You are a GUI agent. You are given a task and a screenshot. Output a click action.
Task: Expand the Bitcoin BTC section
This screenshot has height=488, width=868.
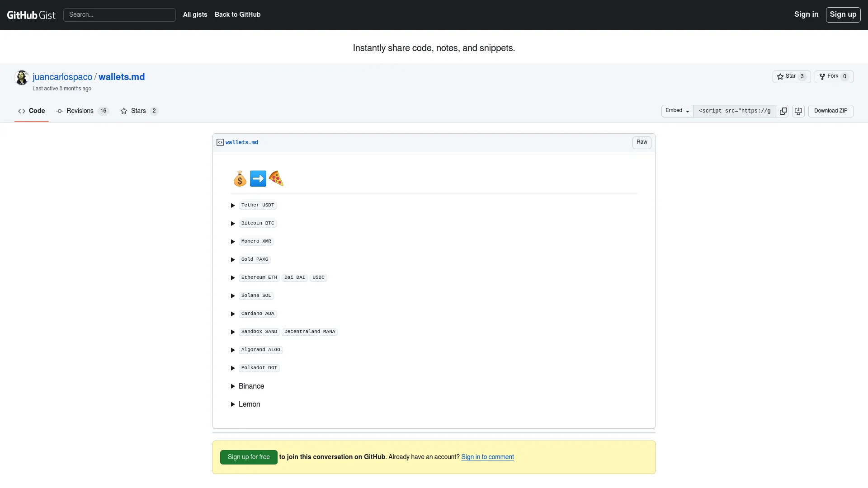point(258,223)
